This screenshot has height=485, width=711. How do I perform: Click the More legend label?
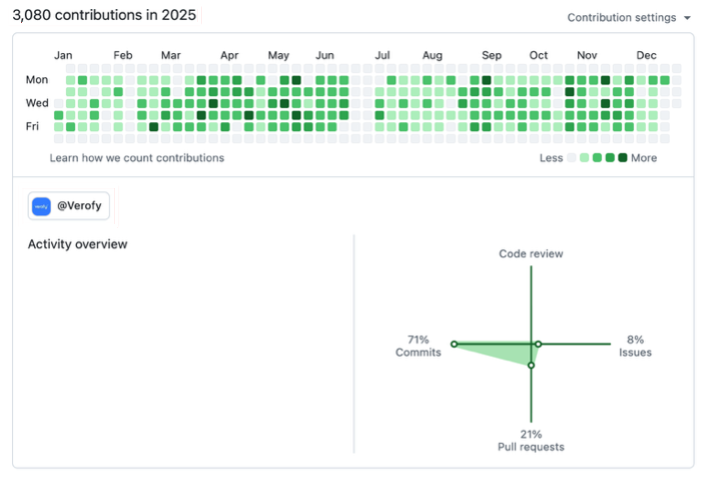click(x=644, y=158)
